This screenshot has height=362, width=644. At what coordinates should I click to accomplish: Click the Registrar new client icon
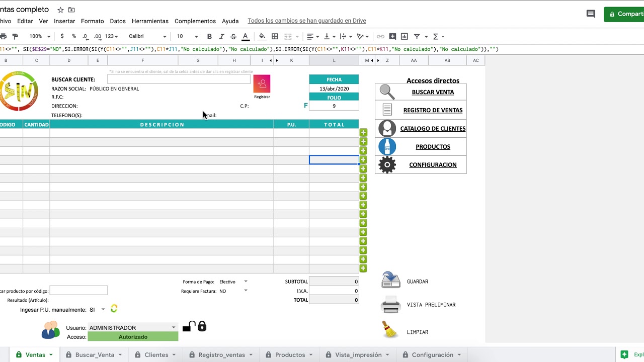pos(262,83)
